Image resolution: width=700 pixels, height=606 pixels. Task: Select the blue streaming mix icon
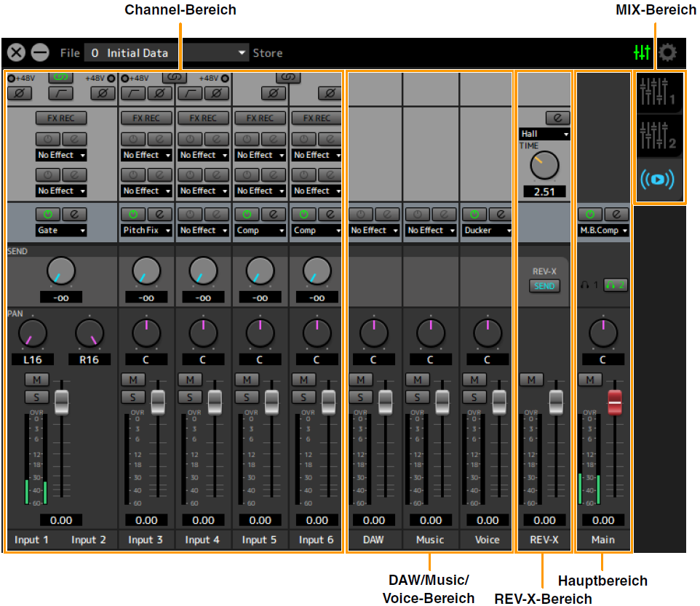coord(659,178)
